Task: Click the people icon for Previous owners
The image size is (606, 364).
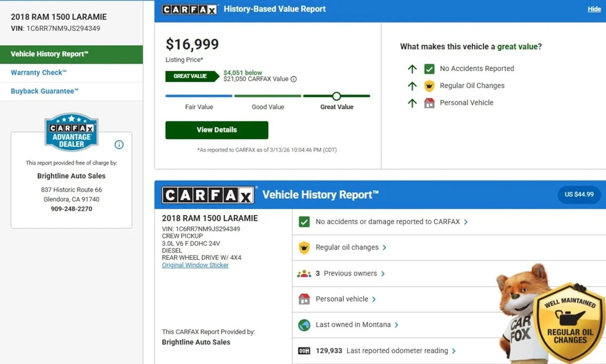Action: 304,274
